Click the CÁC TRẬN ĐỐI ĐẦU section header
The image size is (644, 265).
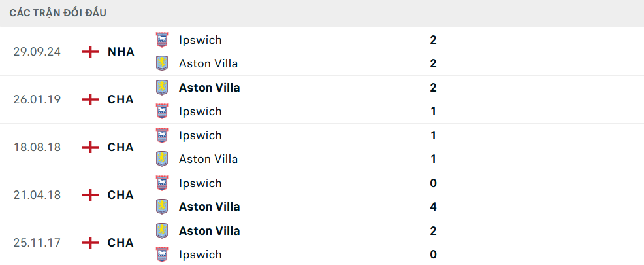(x=58, y=13)
